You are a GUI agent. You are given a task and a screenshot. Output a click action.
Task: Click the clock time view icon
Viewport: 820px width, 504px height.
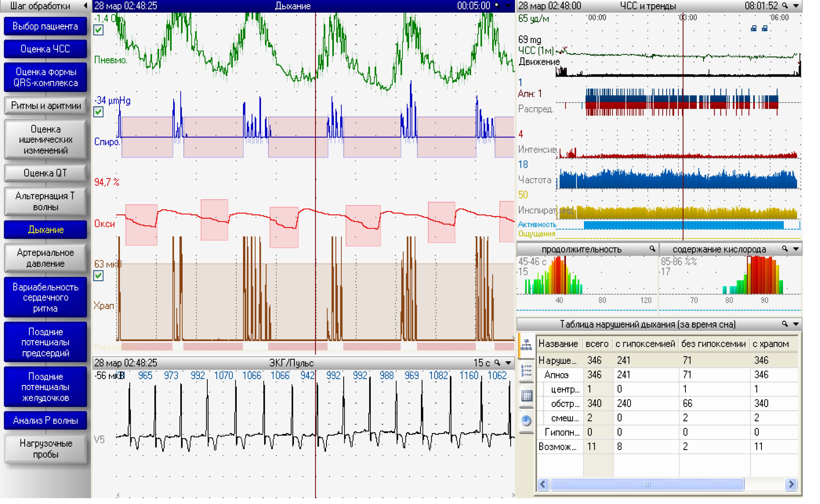526,421
